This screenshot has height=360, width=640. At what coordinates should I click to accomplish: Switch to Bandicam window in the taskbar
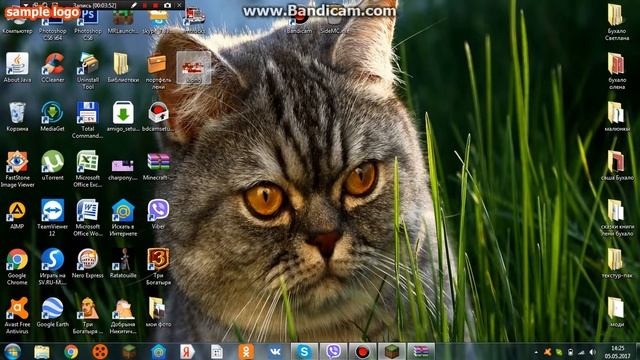(x=362, y=351)
